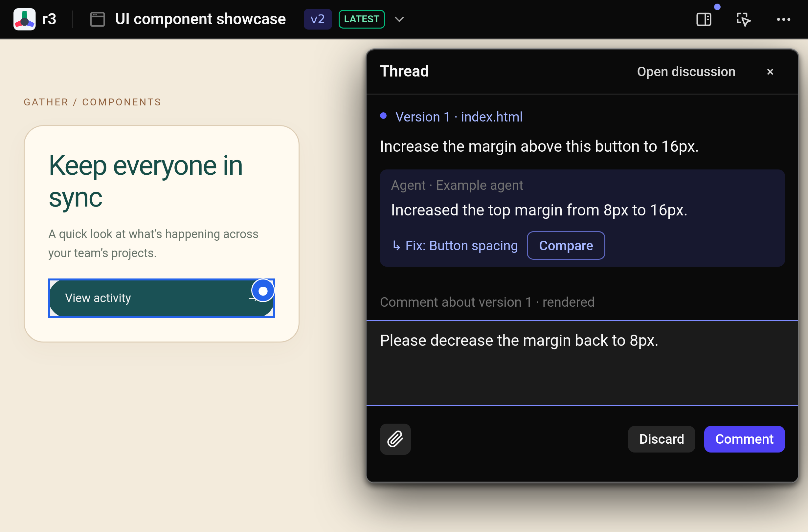Image resolution: width=808 pixels, height=532 pixels.
Task: Activate the element selection cursor tool
Action: tap(744, 19)
